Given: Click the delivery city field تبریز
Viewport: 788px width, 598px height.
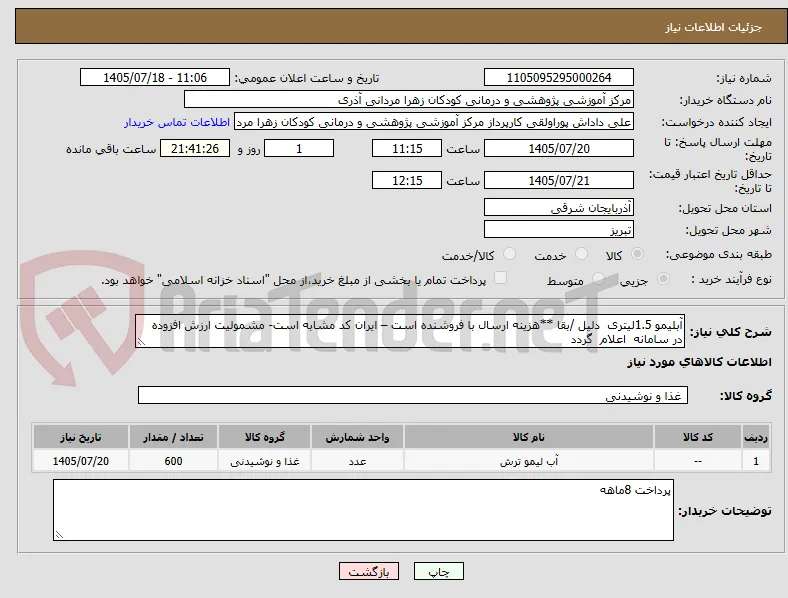Looking at the screenshot, I should (559, 229).
